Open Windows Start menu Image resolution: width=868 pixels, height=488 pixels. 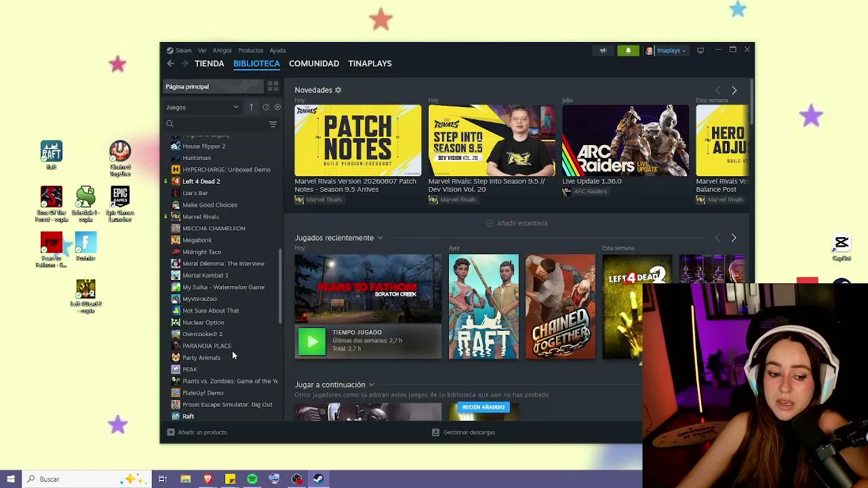tap(10, 479)
